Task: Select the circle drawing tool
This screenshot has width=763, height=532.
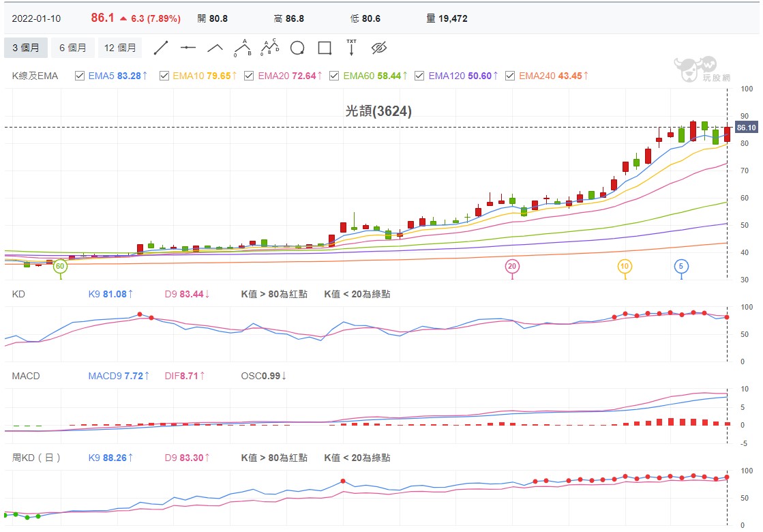Action: coord(297,48)
